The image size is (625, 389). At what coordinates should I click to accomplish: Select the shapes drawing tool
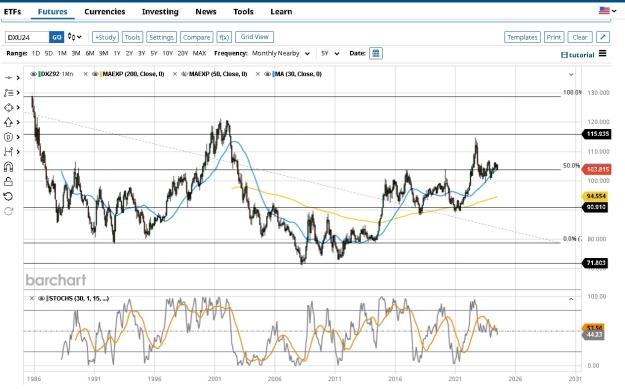(x=8, y=108)
